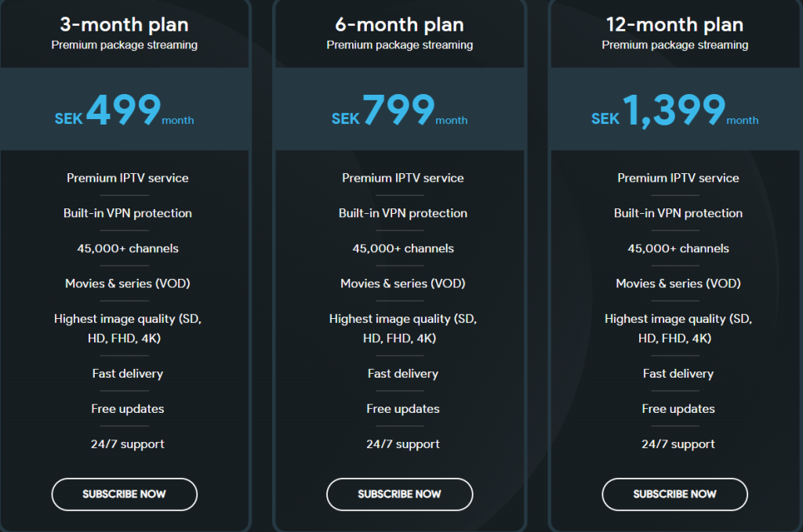Click 24/7 support on 12-month plan
803x532 pixels.
pos(678,443)
